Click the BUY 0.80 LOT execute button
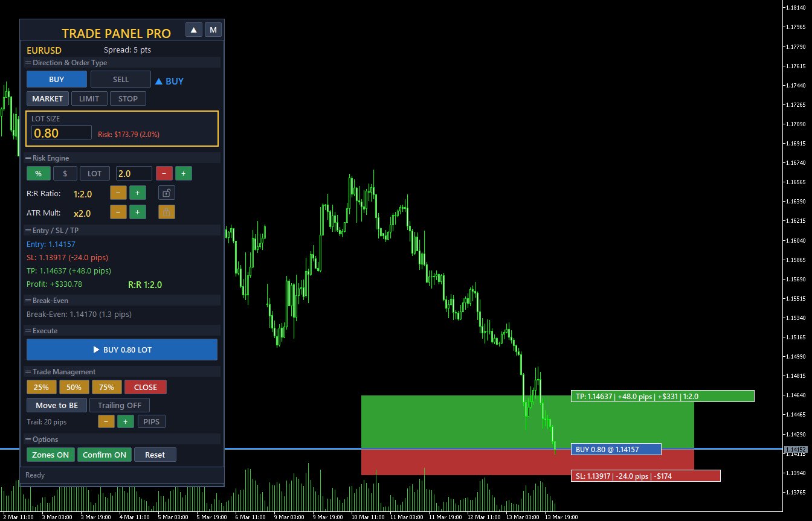812x521 pixels. (121, 350)
